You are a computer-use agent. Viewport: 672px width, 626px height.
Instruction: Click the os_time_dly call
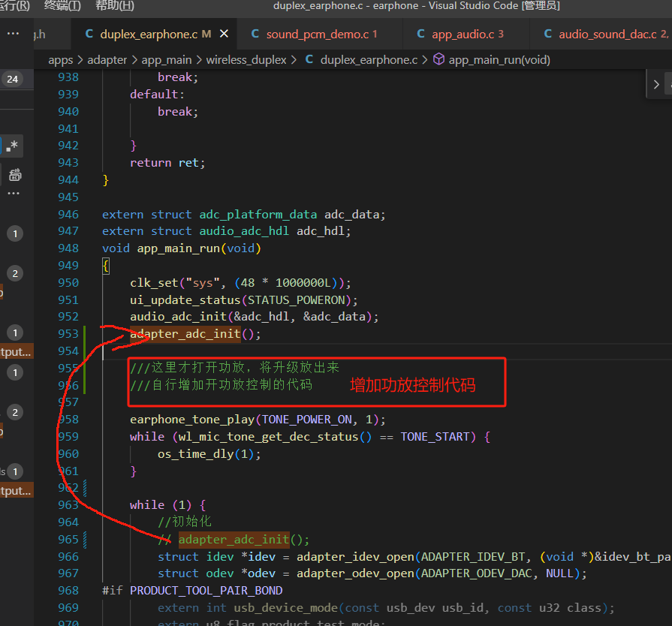coord(195,454)
